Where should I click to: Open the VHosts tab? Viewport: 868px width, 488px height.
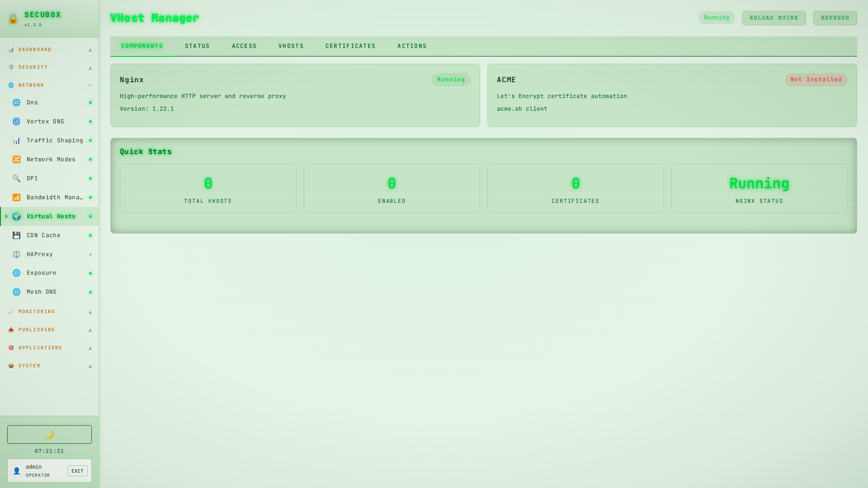(291, 46)
